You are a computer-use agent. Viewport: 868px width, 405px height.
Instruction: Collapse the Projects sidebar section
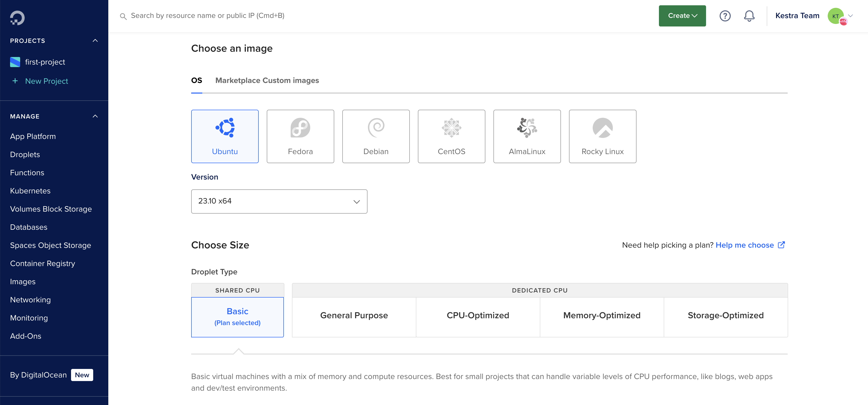coord(95,41)
